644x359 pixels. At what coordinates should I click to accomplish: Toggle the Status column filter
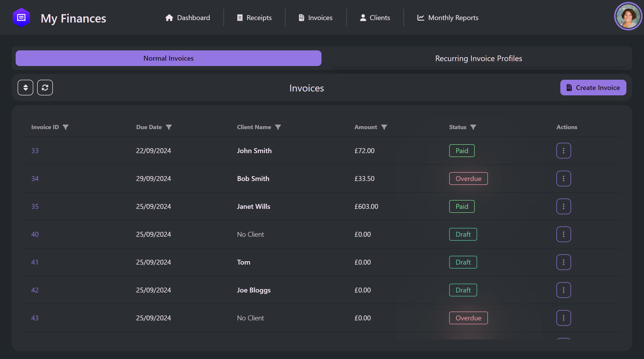(473, 127)
